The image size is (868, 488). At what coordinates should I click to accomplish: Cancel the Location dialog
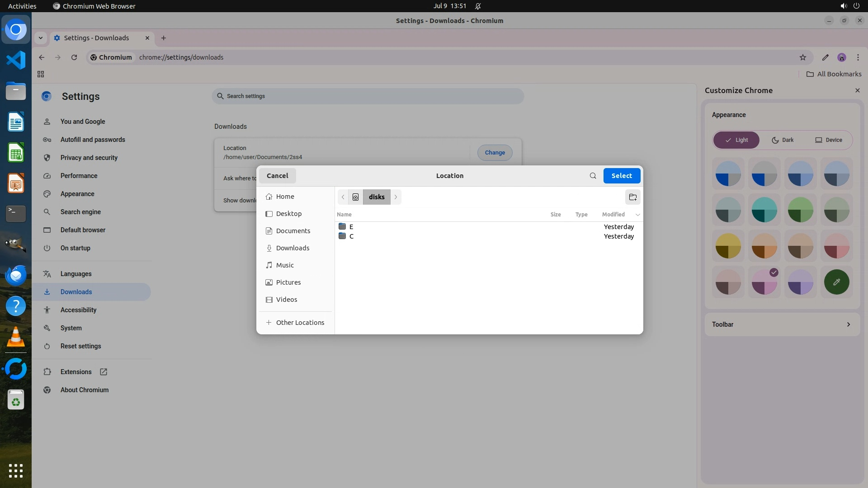277,176
